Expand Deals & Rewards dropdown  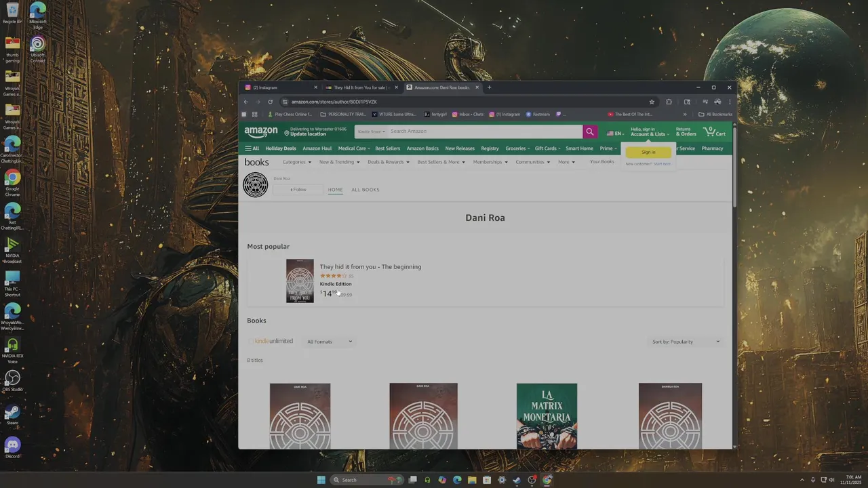pyautogui.click(x=389, y=162)
